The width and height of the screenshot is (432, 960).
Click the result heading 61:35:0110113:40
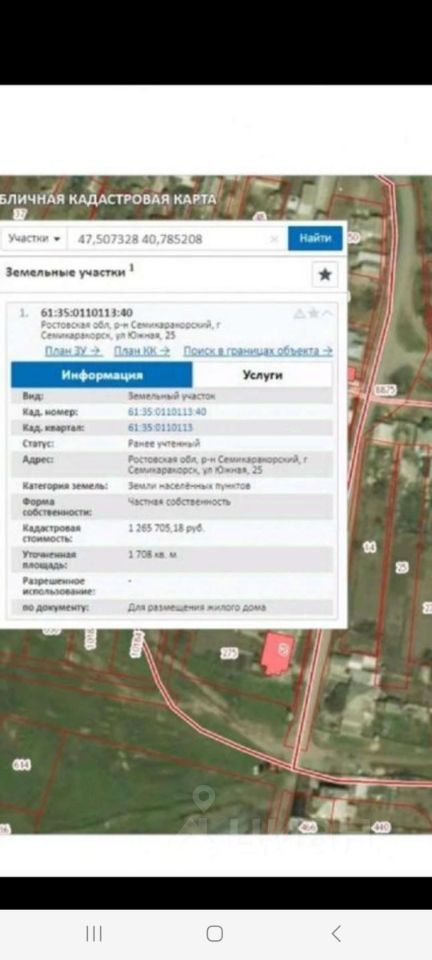point(86,313)
